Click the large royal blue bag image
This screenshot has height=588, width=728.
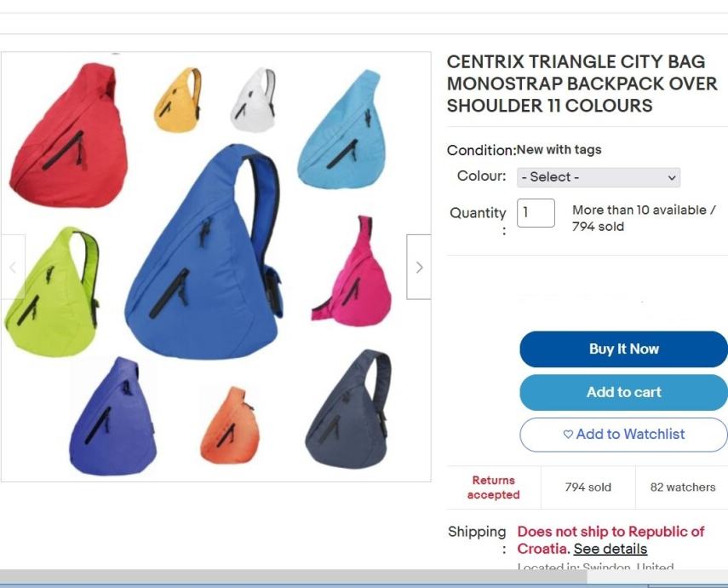203,251
